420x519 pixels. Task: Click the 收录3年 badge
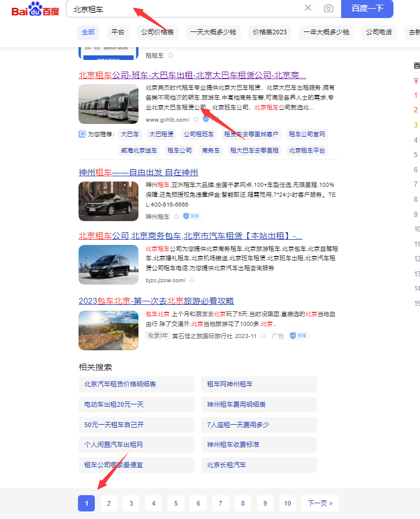[x=158, y=336]
